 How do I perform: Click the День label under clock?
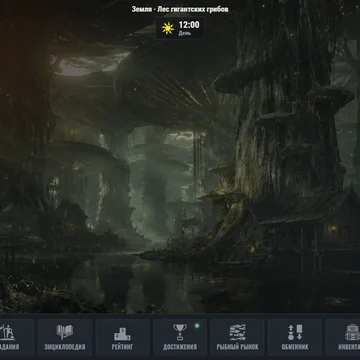(185, 33)
